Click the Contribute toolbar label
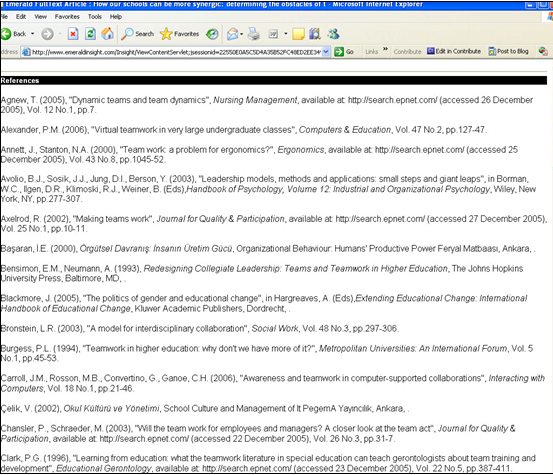553x475 pixels. click(x=407, y=52)
